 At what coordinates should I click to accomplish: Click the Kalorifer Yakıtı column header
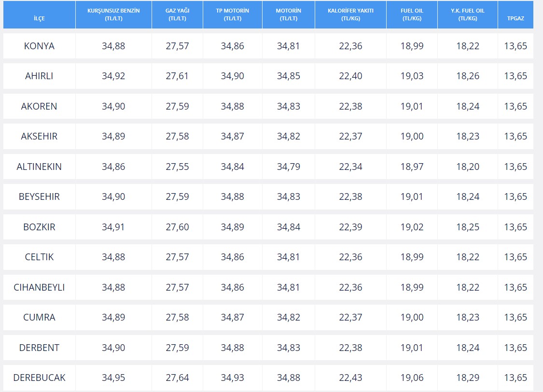(350, 15)
